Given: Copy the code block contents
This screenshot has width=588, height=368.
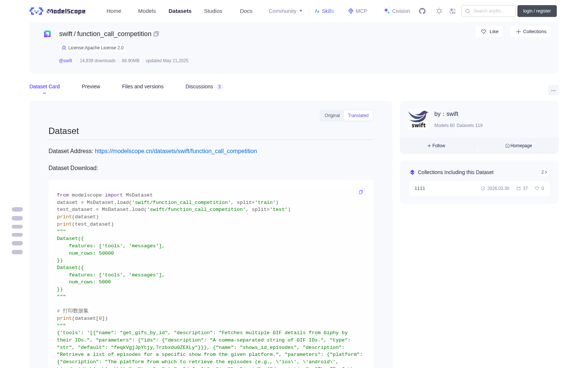Looking at the screenshot, I should pos(361,192).
